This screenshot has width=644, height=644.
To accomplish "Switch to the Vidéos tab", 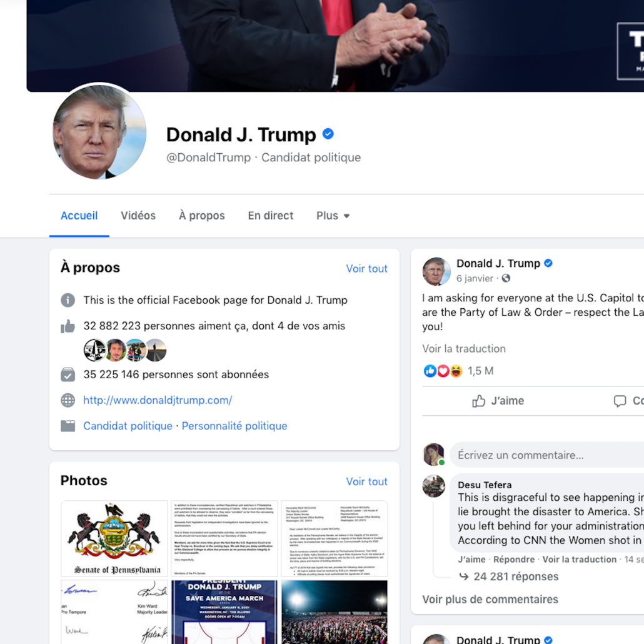I will point(138,216).
